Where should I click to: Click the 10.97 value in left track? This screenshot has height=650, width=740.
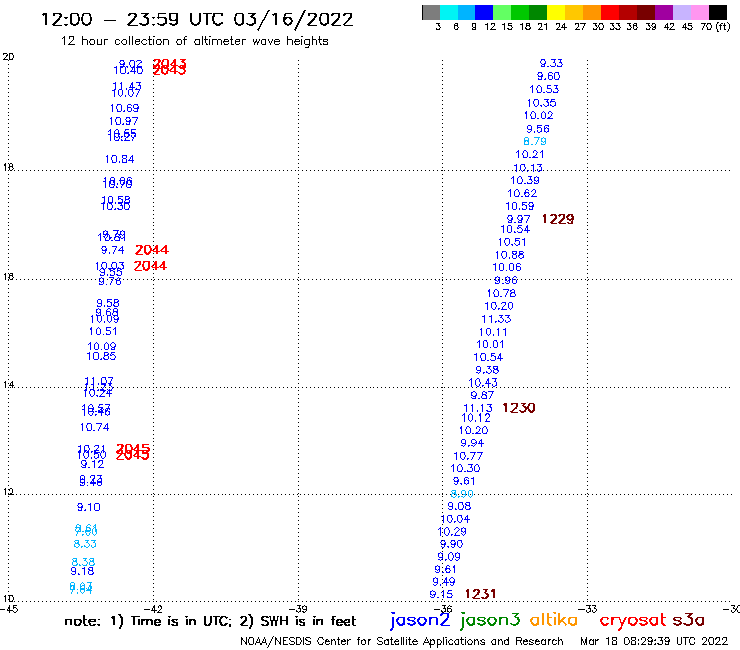124,121
